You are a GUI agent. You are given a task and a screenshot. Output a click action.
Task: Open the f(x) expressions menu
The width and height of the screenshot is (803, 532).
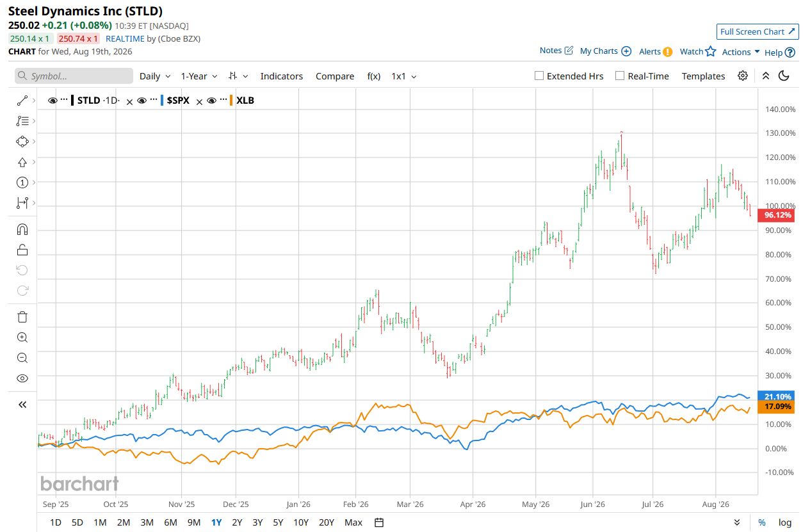[374, 76]
